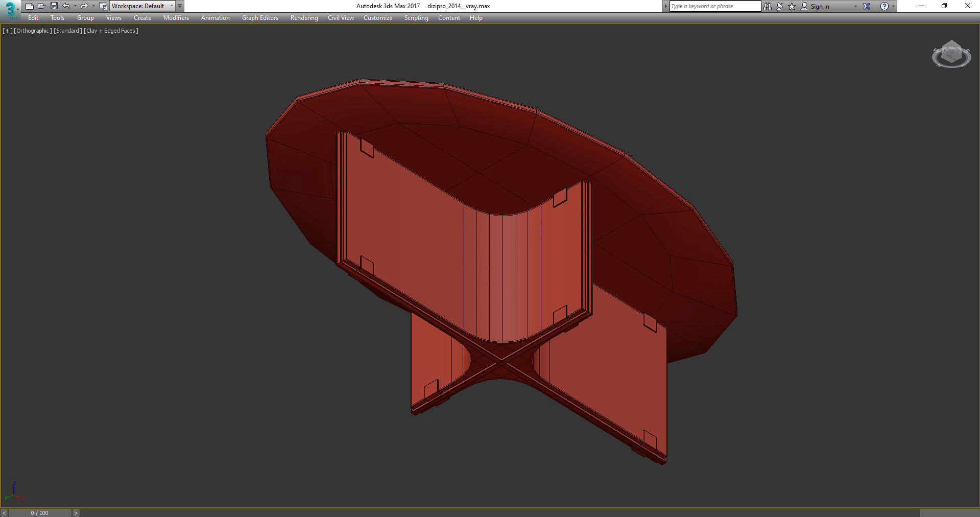Open the Edit menu
980x517 pixels.
tap(33, 18)
